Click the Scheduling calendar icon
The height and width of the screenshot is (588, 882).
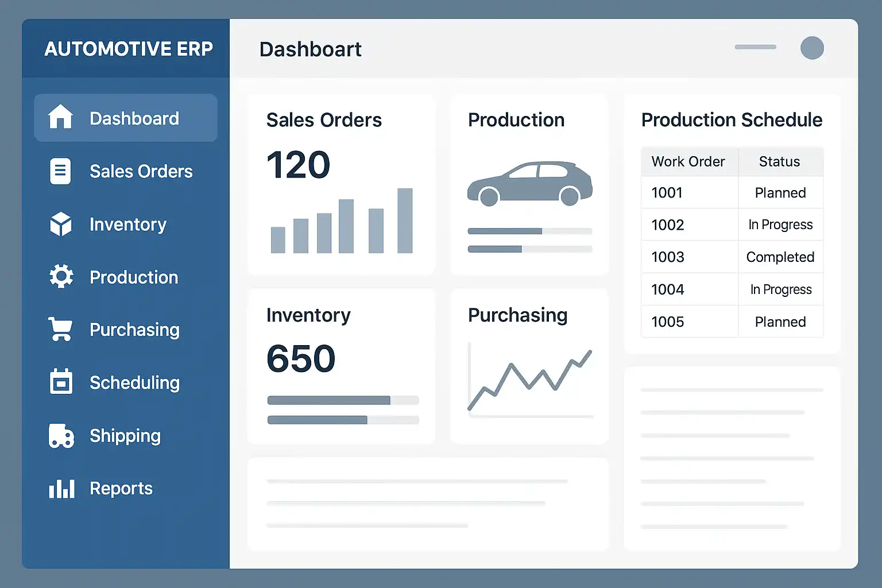point(61,382)
